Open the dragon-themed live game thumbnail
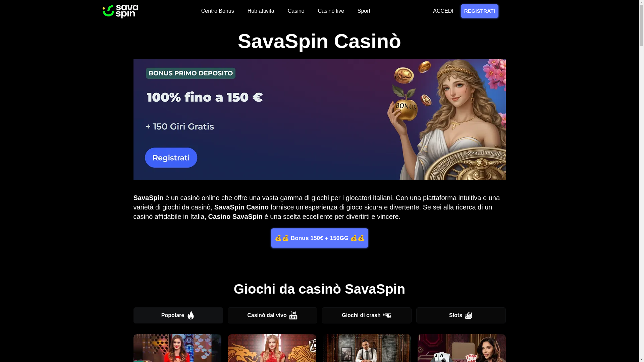 (x=272, y=348)
